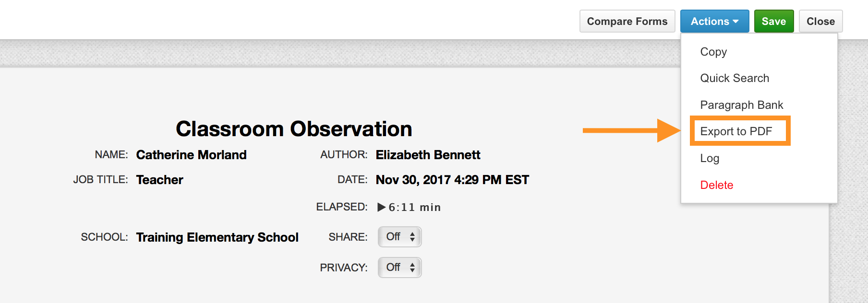Select Copy from the Actions menu

(713, 52)
